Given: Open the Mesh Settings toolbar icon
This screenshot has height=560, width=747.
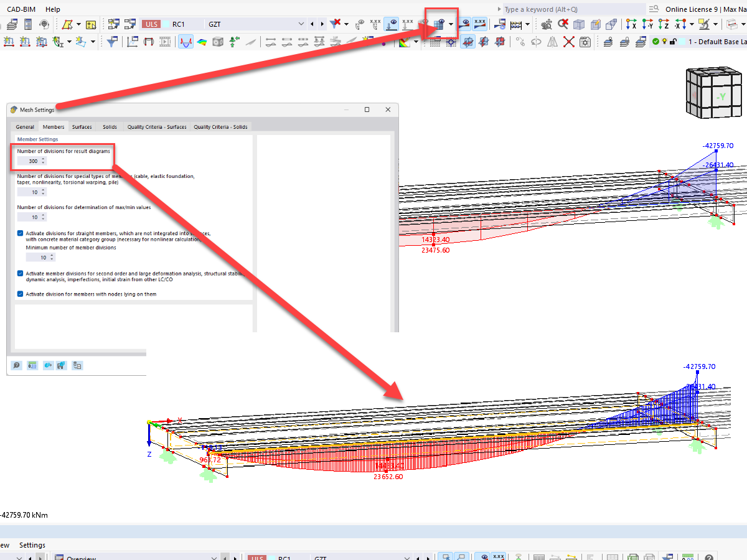Looking at the screenshot, I should [x=439, y=25].
